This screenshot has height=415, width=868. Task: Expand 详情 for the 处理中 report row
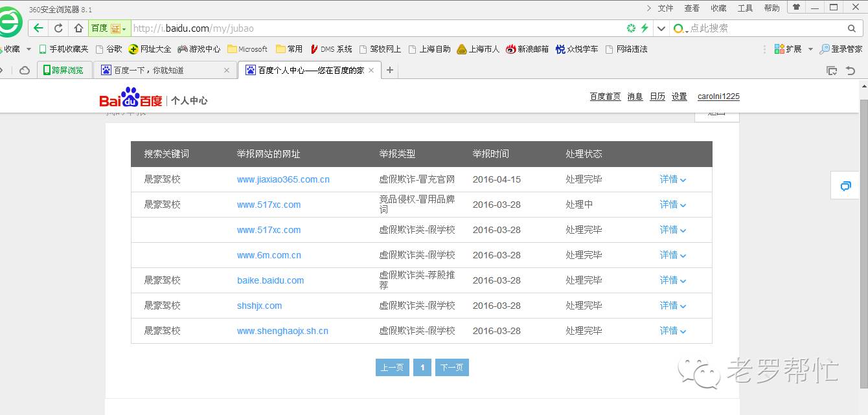[672, 205]
